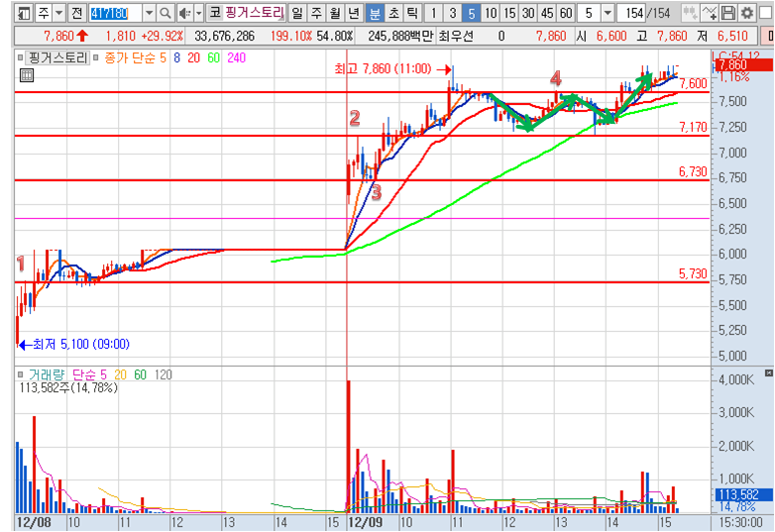The height and width of the screenshot is (532, 775).
Task: Click the volume value 33,676,286
Action: (x=224, y=36)
